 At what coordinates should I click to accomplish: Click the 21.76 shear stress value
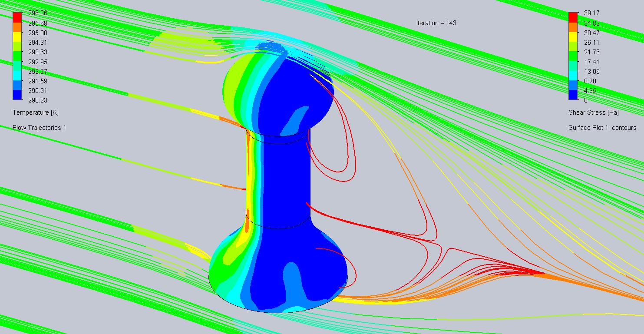pos(591,52)
